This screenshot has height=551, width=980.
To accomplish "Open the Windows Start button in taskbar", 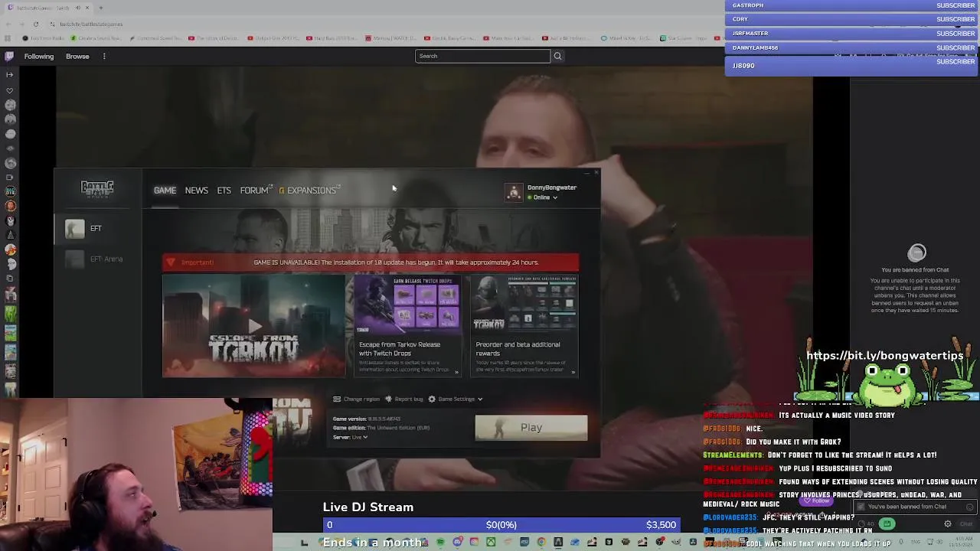I will point(304,543).
